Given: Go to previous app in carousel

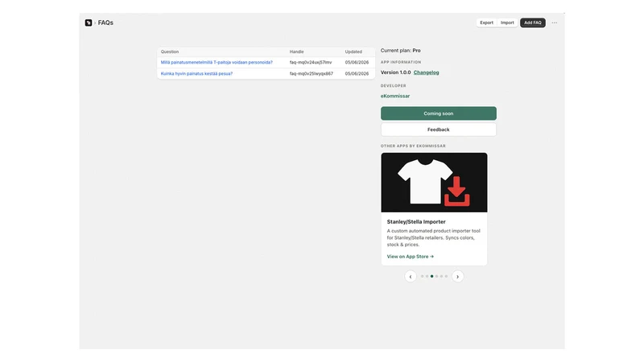Looking at the screenshot, I should (411, 276).
